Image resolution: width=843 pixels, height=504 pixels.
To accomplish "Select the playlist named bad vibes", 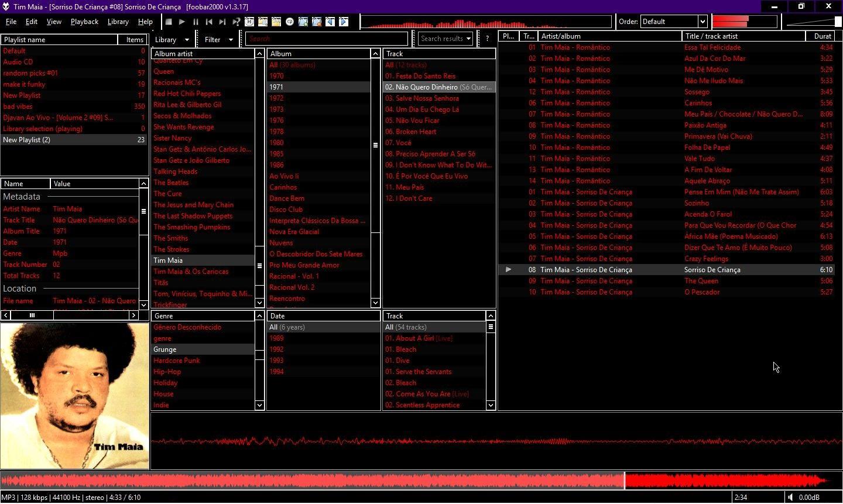I will [23, 106].
